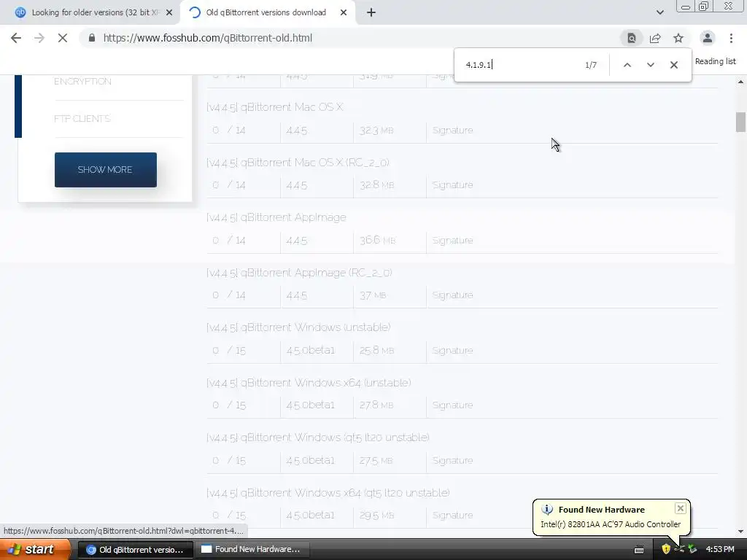
Task: Download qBittorrent Windows x64 (unstable)
Action: coord(309,383)
